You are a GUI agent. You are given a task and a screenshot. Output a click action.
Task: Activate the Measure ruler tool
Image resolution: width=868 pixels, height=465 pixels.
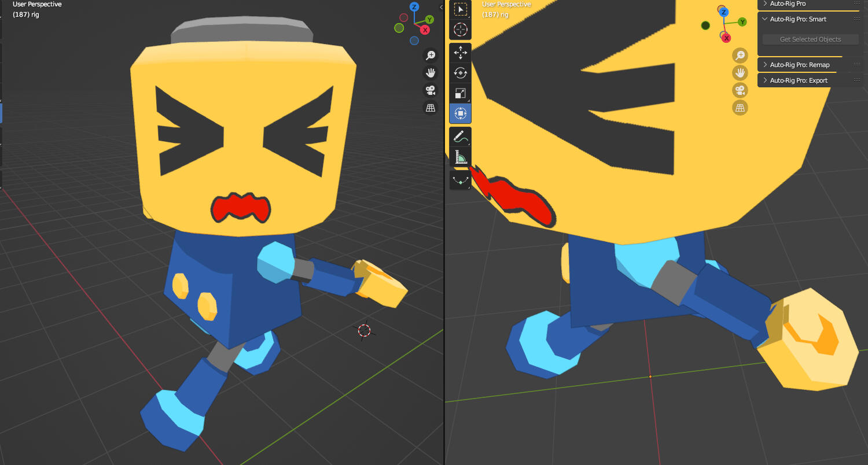460,157
